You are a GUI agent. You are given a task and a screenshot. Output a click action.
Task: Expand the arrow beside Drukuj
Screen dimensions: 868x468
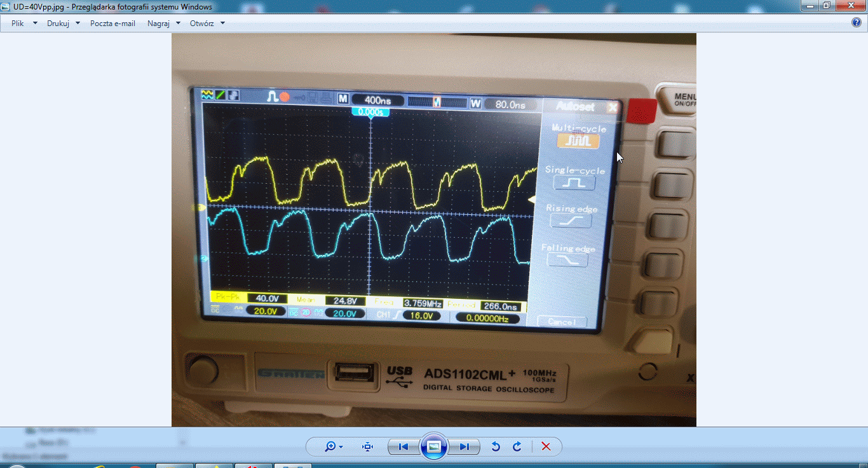tap(78, 24)
